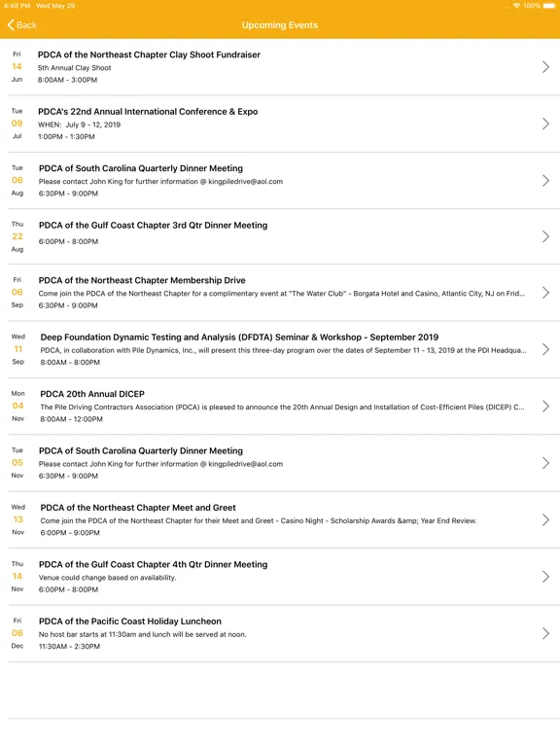This screenshot has height=747, width=560.
Task: Click the '8:00AM - 12:00PM' time
Action: 71,419
